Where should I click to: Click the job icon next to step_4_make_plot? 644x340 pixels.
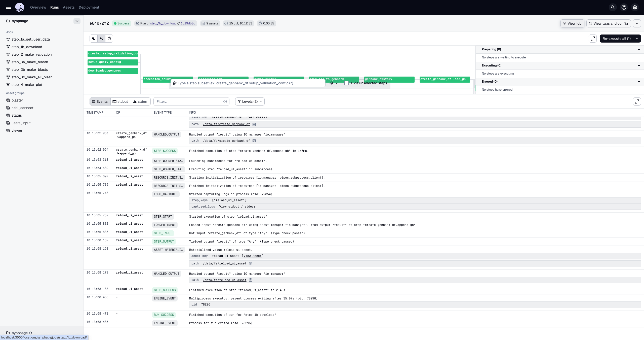(8, 85)
